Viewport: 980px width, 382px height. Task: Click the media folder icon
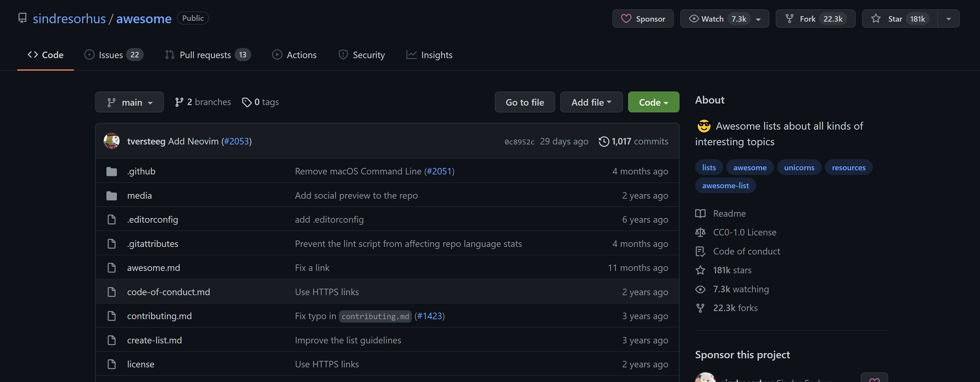111,196
